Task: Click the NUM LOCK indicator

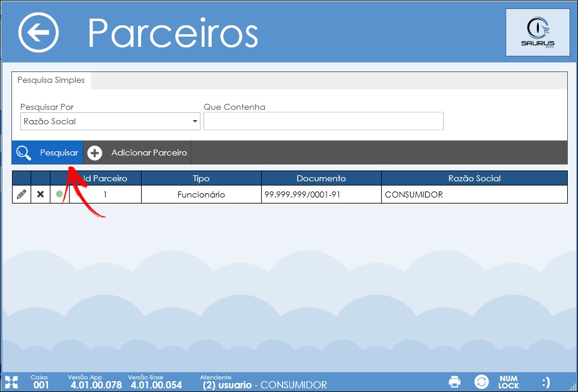Action: coord(509,382)
